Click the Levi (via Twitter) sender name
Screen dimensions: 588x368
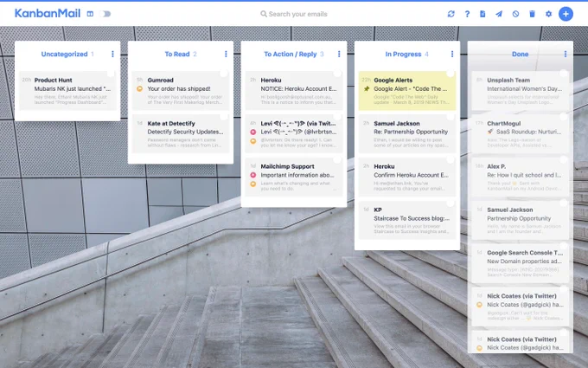tap(298, 123)
